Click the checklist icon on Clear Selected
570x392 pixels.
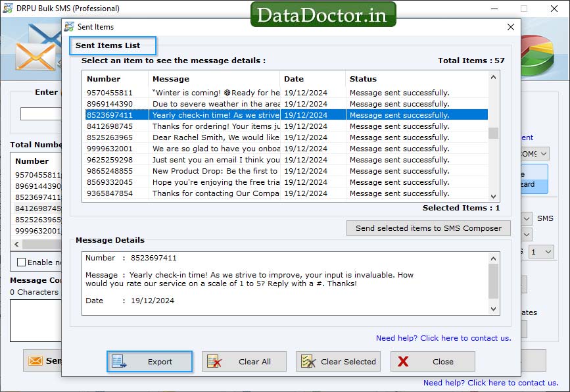click(308, 362)
